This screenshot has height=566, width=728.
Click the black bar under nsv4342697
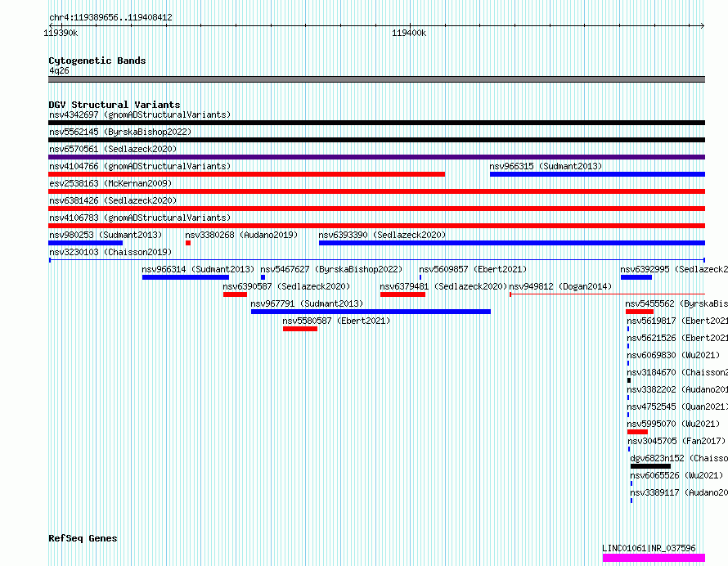(376, 123)
